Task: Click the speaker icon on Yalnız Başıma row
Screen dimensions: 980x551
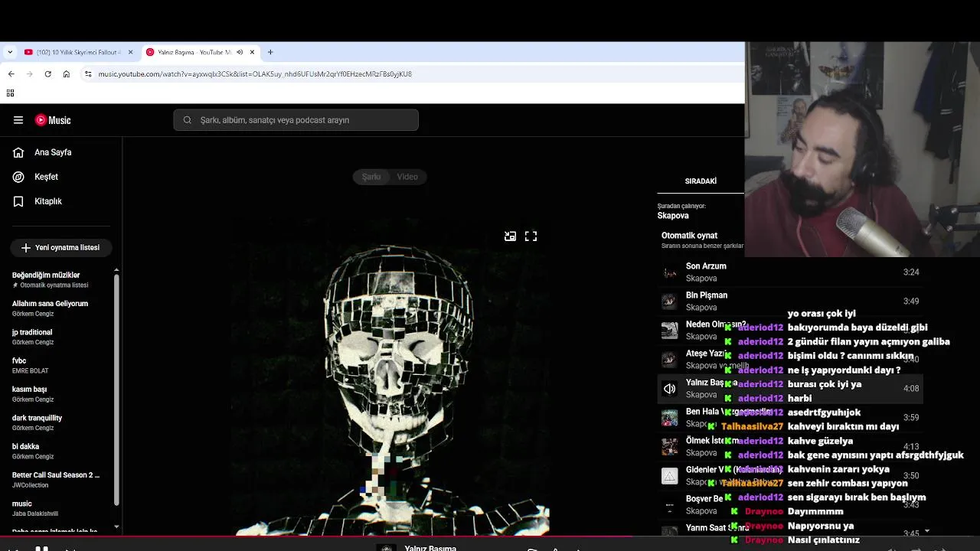Action: pyautogui.click(x=670, y=389)
